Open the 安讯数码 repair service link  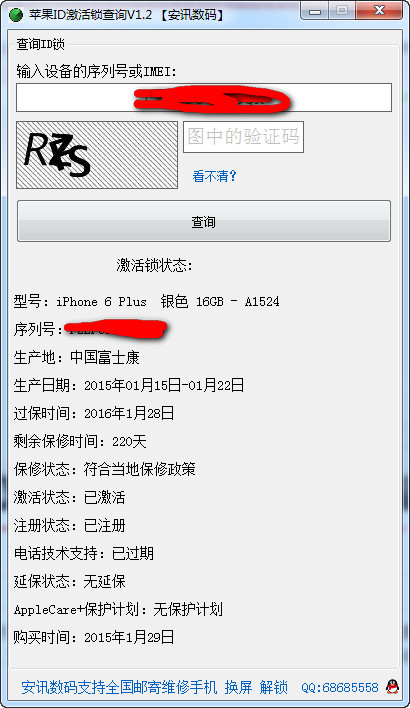click(x=119, y=687)
